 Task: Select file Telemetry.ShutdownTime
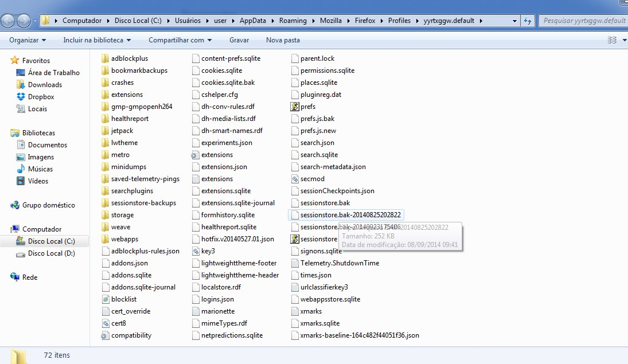340,263
